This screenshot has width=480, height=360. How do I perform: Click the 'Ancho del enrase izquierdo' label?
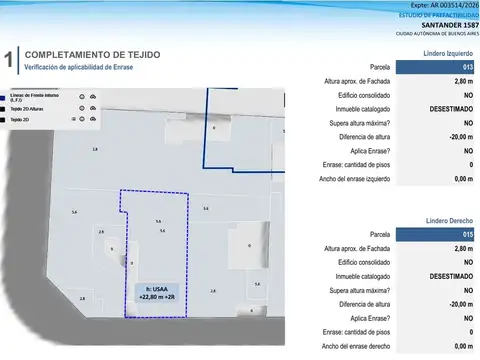(x=355, y=179)
